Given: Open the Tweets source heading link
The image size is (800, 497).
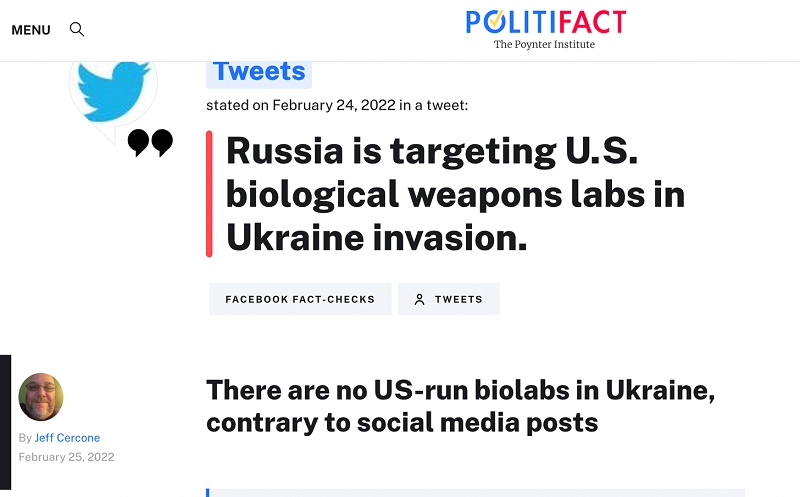Looking at the screenshot, I should pyautogui.click(x=259, y=72).
